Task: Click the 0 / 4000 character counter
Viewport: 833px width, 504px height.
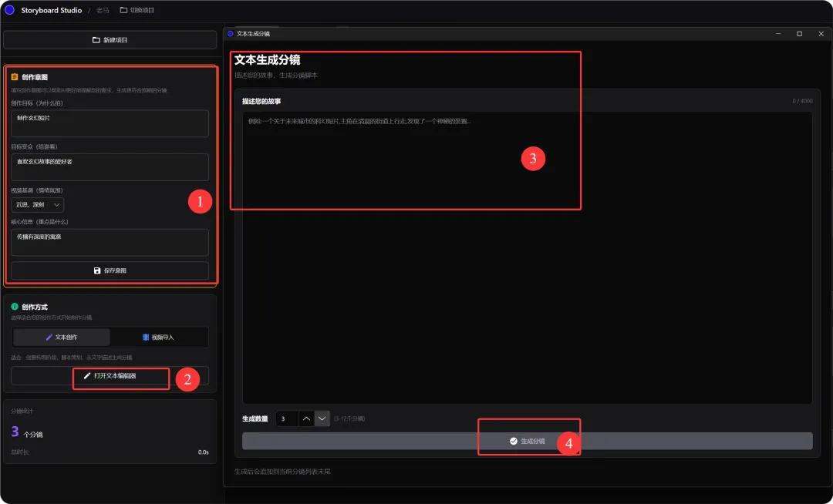Action: click(802, 101)
